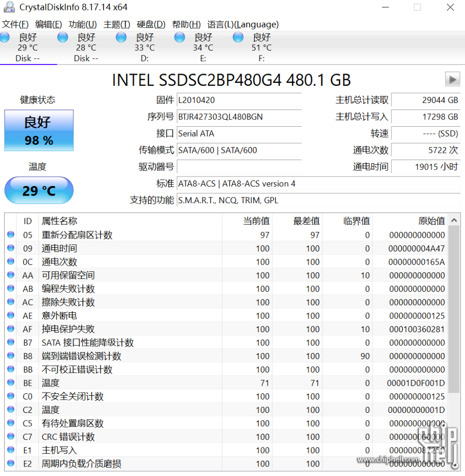Select the 周期内负载介质磨损 attribute row
The image size is (465, 476).
[226, 464]
